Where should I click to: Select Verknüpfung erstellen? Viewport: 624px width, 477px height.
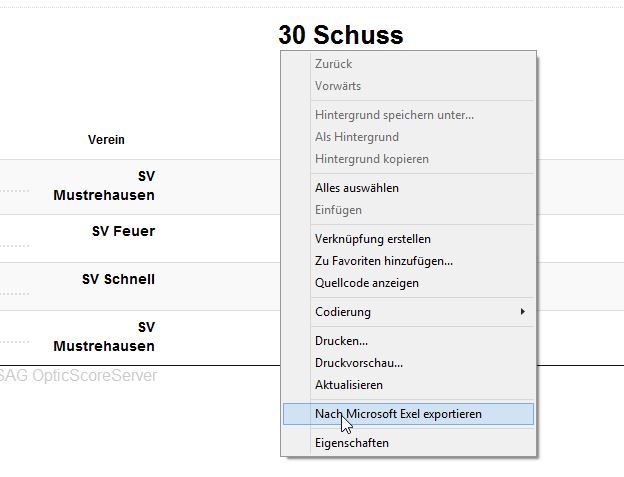point(372,239)
